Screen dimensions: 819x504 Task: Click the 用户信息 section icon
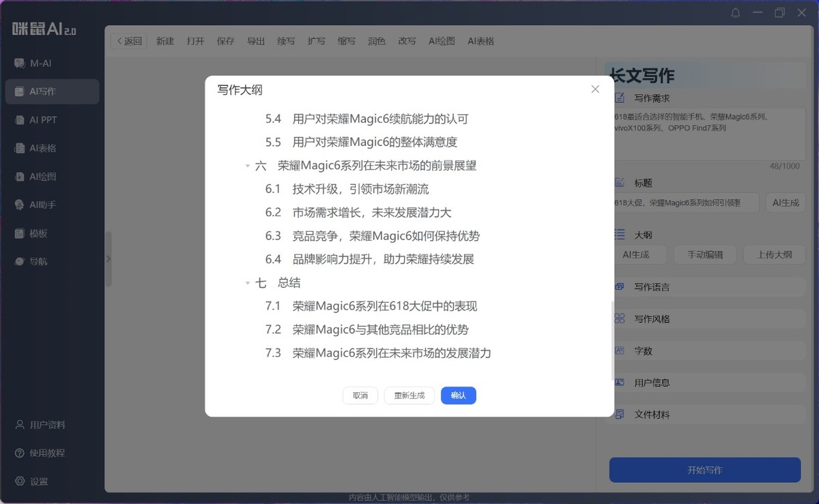click(x=619, y=383)
